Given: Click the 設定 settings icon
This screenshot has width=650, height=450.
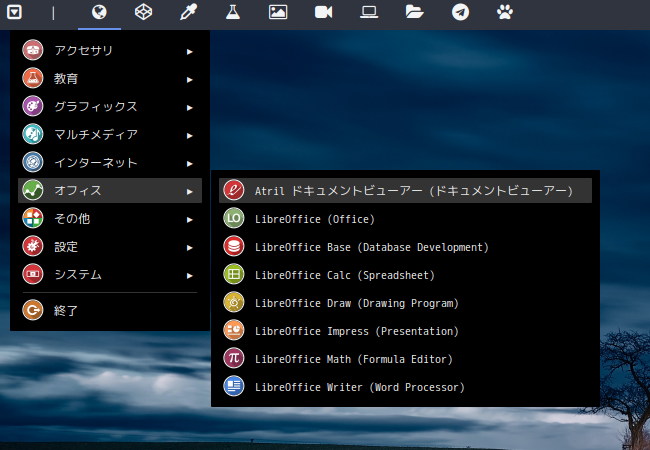Looking at the screenshot, I should 33,246.
